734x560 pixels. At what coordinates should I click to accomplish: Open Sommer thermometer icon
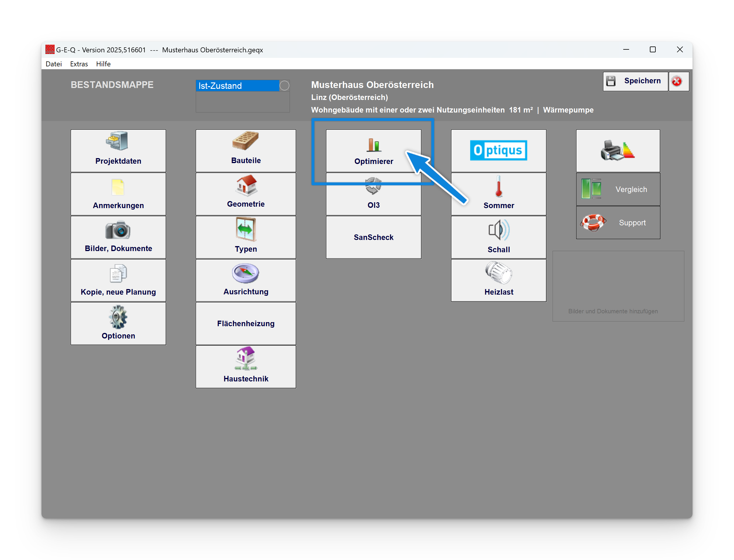pyautogui.click(x=498, y=187)
